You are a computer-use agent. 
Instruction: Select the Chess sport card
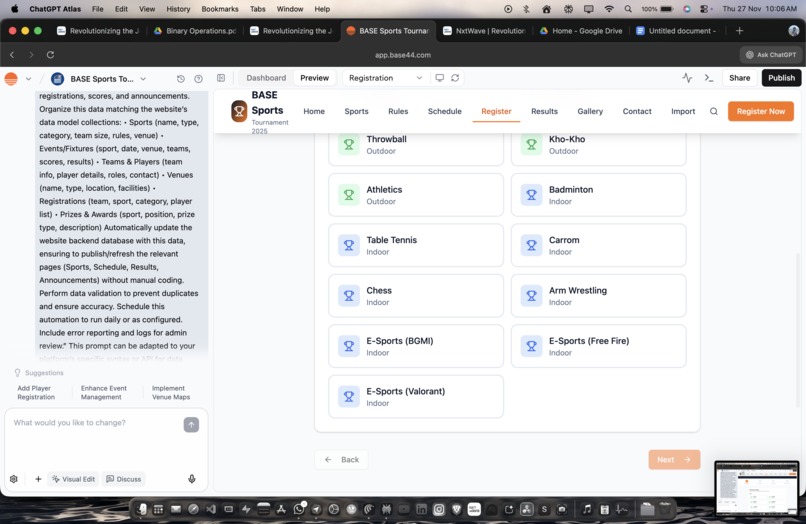[x=416, y=296]
